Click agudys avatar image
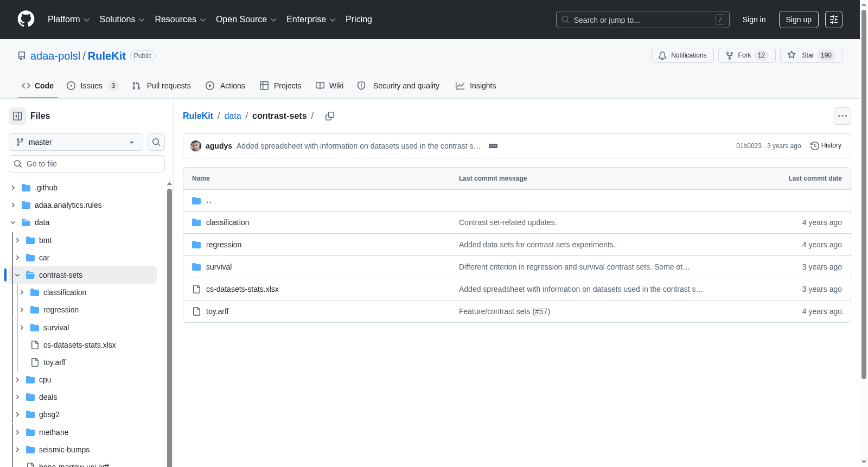 point(196,146)
